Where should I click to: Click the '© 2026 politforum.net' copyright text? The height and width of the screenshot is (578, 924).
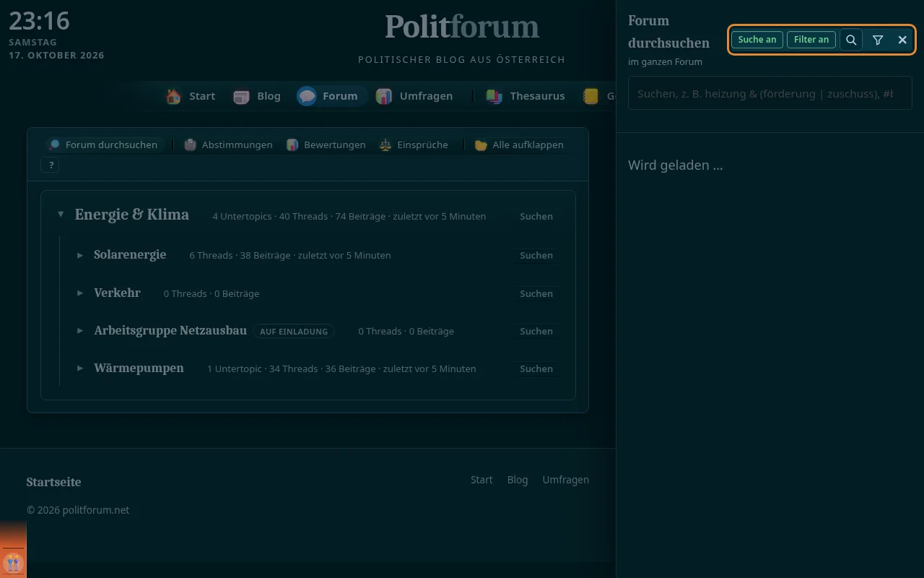pyautogui.click(x=78, y=510)
